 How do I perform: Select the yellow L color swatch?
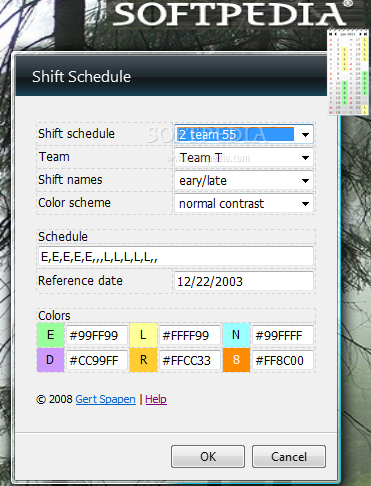click(x=143, y=335)
